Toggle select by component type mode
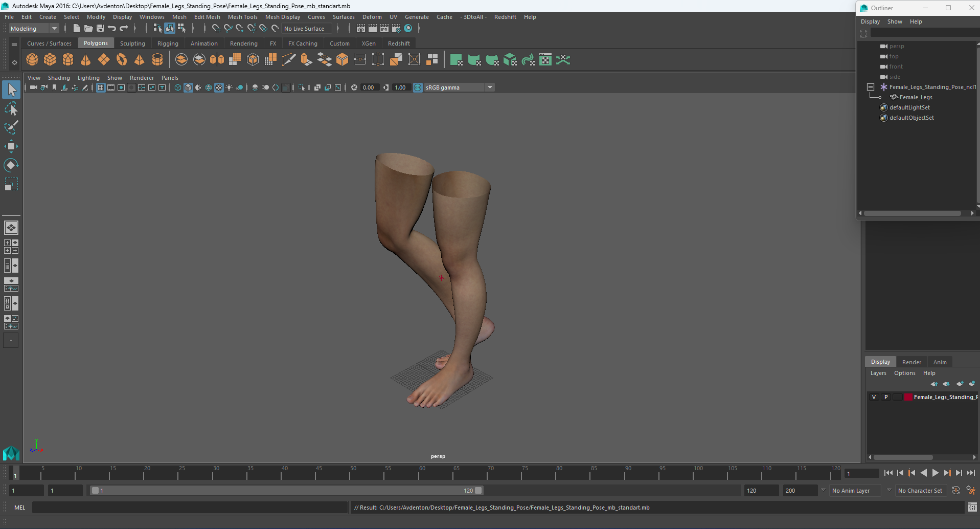Image resolution: width=980 pixels, height=529 pixels. point(181,29)
